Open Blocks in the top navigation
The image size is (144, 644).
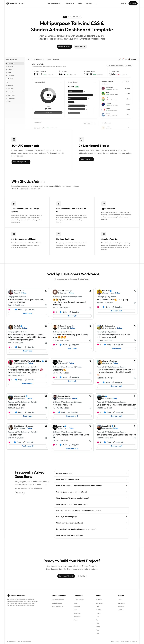(x=80, y=3)
